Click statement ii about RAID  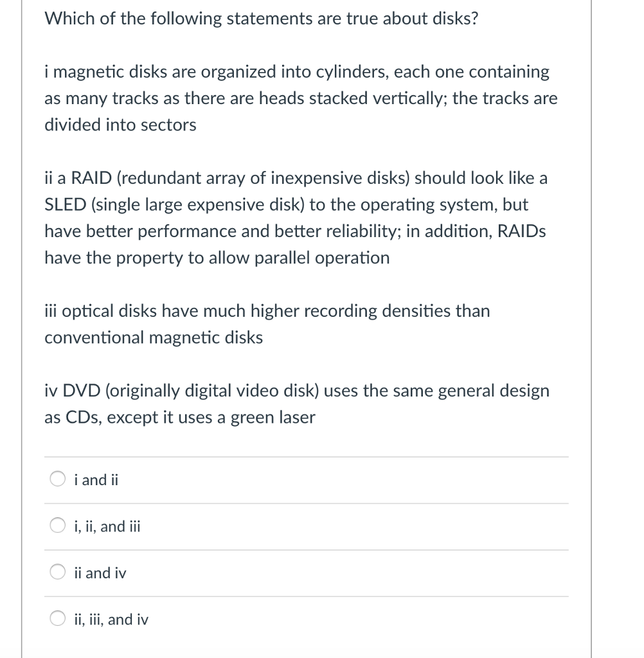[x=296, y=217]
